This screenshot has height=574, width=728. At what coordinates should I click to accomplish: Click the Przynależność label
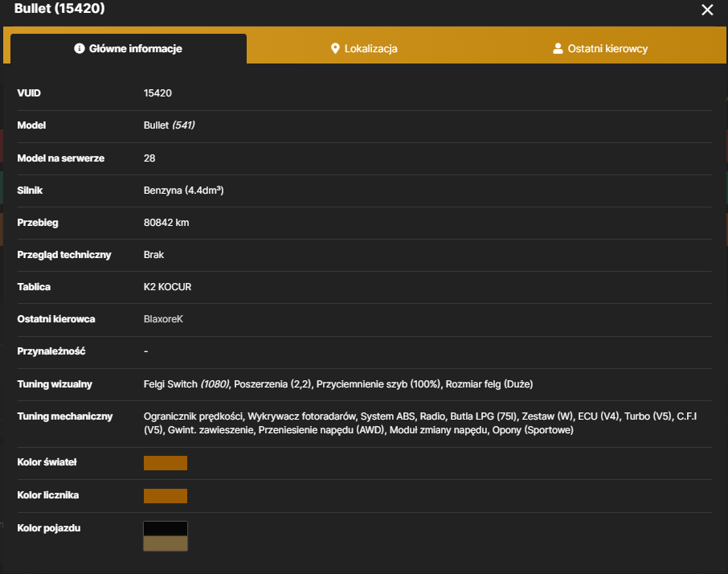pos(51,351)
